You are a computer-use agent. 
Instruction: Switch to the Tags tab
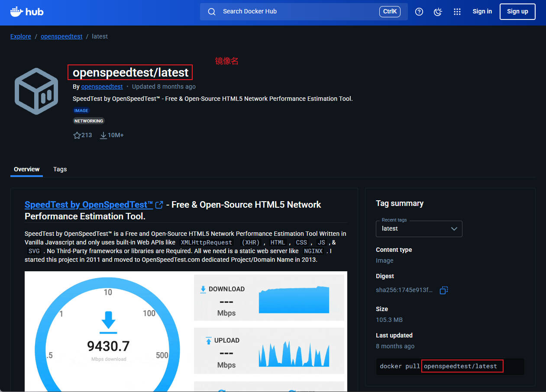coord(60,169)
